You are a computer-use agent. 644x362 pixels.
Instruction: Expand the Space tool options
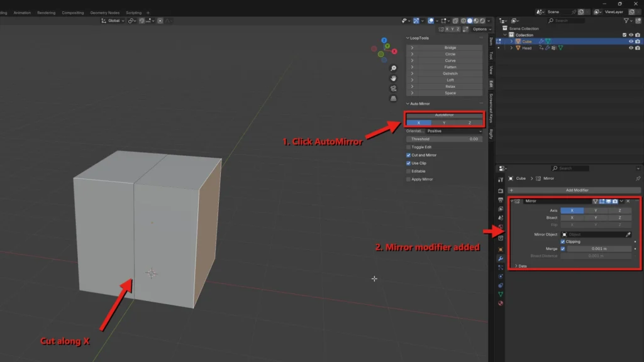tap(412, 93)
